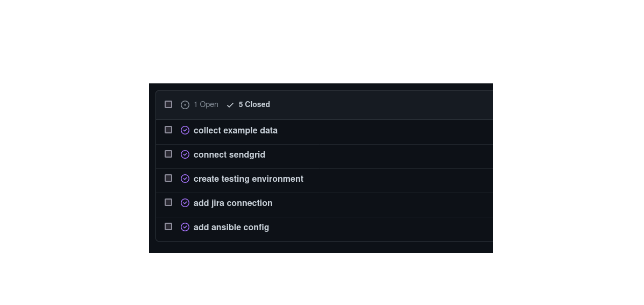
Task: Tick checkbox for 'collect example data' issue
Action: [168, 130]
